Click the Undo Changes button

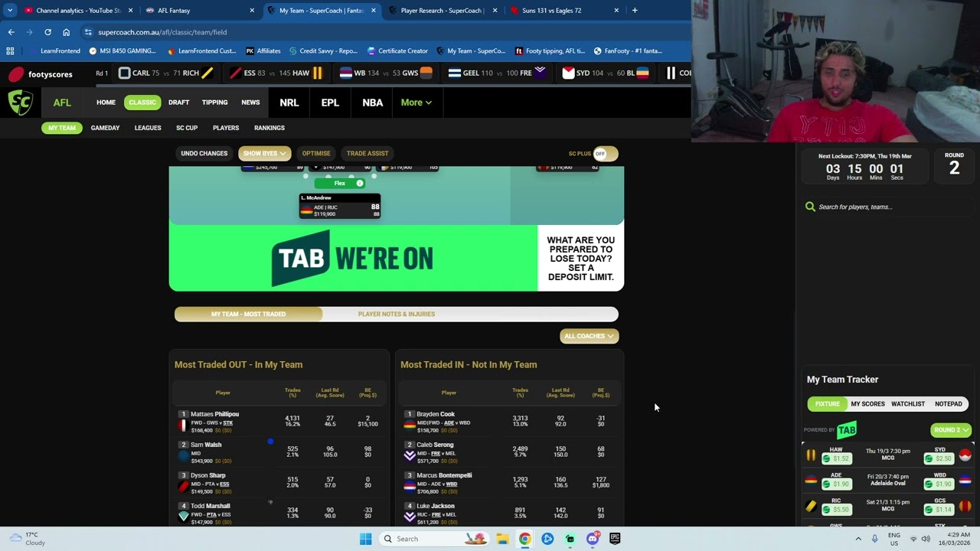[x=204, y=154]
